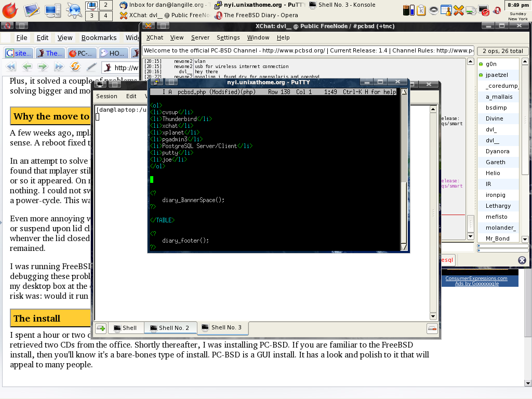Click the Opera address bar

pos(121,68)
